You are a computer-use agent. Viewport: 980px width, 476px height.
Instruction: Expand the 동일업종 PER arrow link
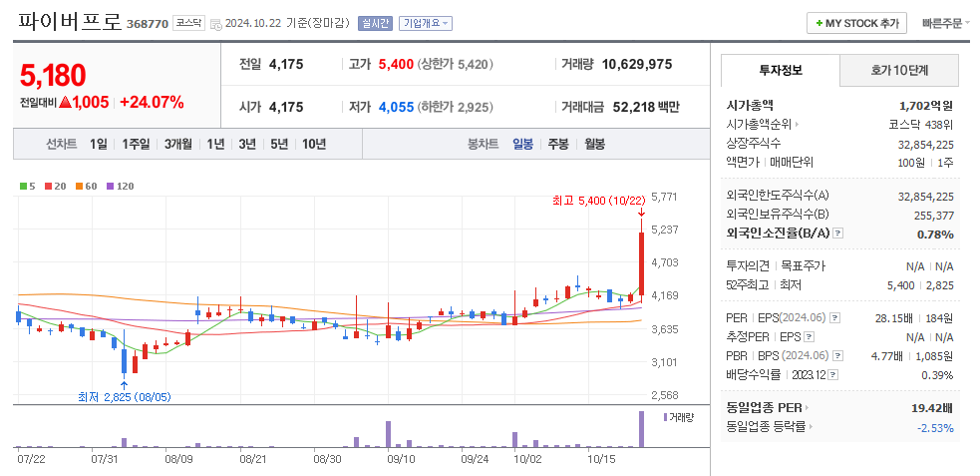807,408
